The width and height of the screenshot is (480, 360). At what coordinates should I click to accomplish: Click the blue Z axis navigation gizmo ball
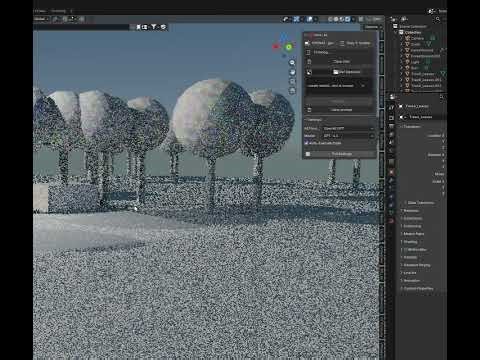coord(283,37)
